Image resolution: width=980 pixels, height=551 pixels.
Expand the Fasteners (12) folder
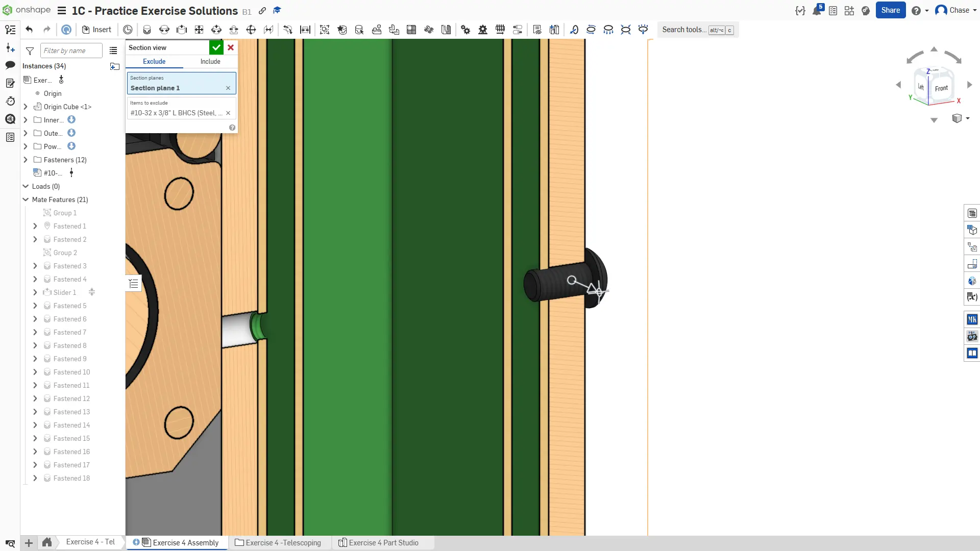pyautogui.click(x=26, y=160)
